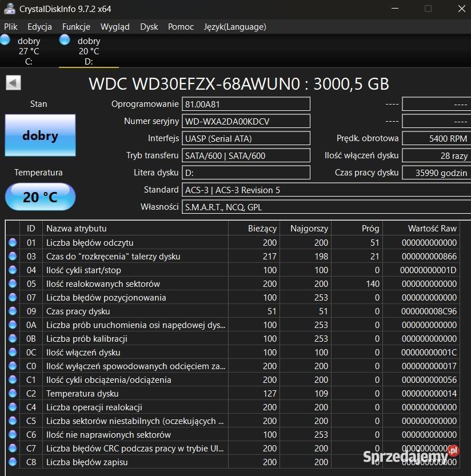
Task: Click raw value 00000000001C
Action: 429,352
